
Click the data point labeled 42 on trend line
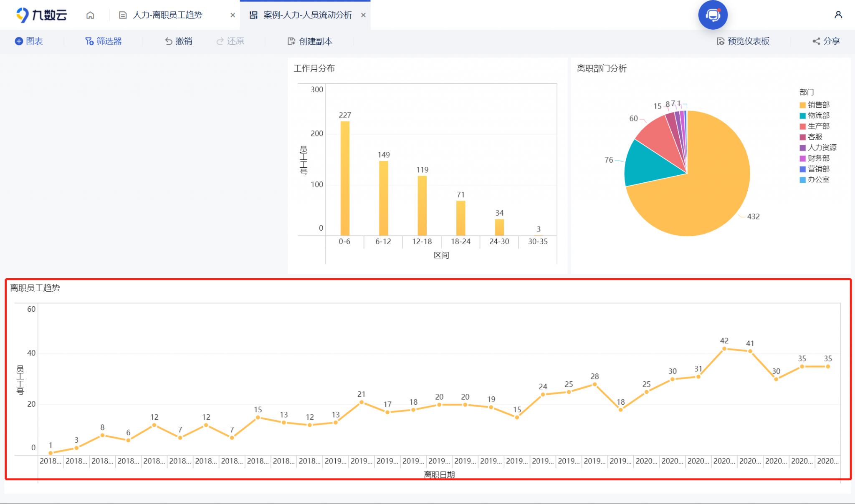(x=724, y=348)
